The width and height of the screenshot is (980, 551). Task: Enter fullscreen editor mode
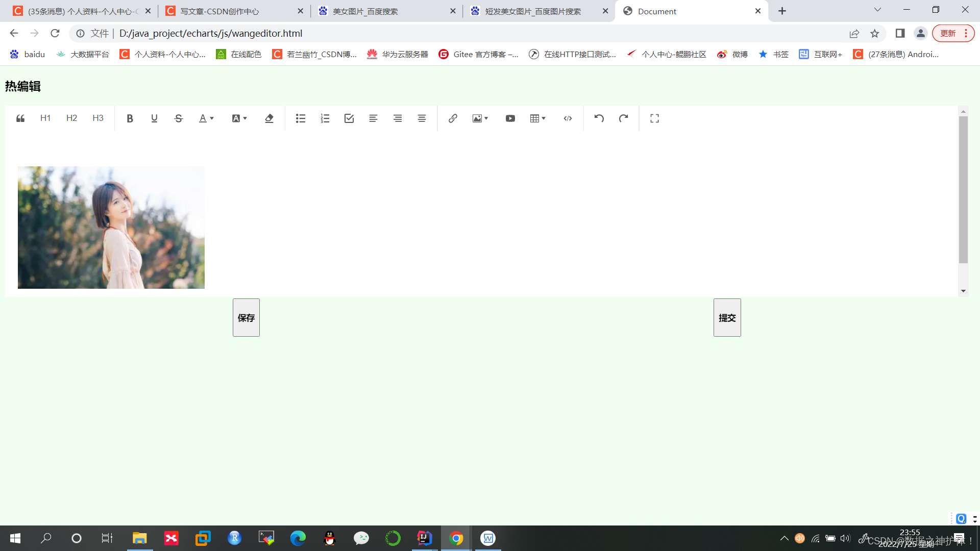[x=655, y=118]
